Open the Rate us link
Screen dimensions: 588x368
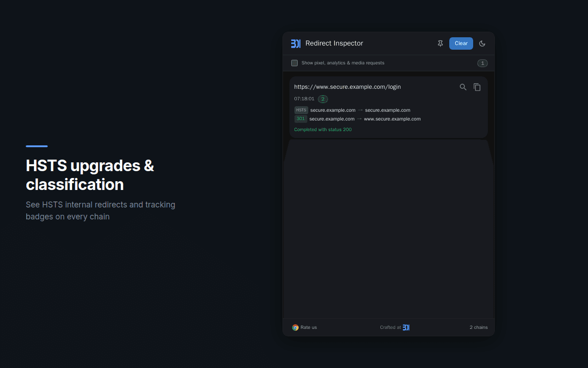pos(308,327)
